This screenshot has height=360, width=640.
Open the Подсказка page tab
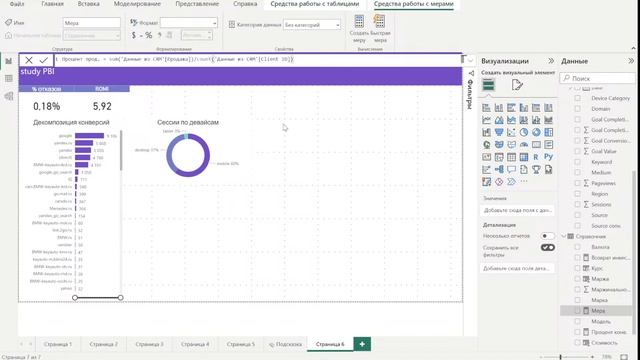(x=285, y=344)
